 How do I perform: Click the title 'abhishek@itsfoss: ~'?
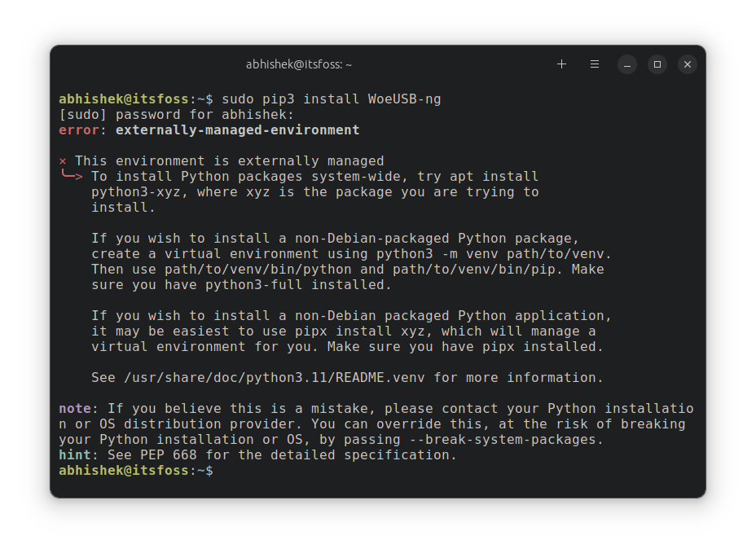click(298, 64)
